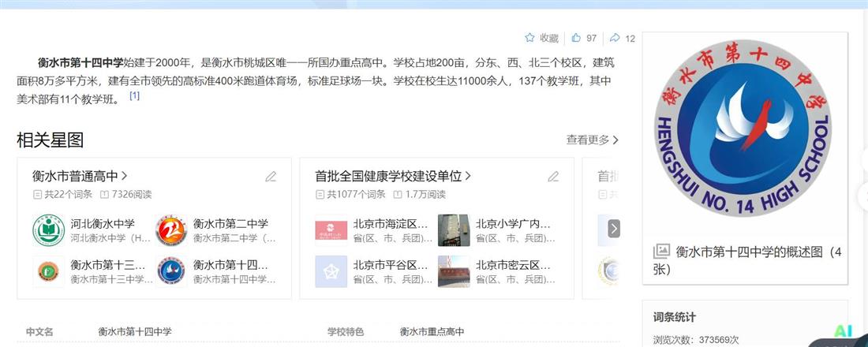Viewport: 868px width, 347px height.
Task: Open 查看更多 to view more star maps
Action: click(x=593, y=140)
